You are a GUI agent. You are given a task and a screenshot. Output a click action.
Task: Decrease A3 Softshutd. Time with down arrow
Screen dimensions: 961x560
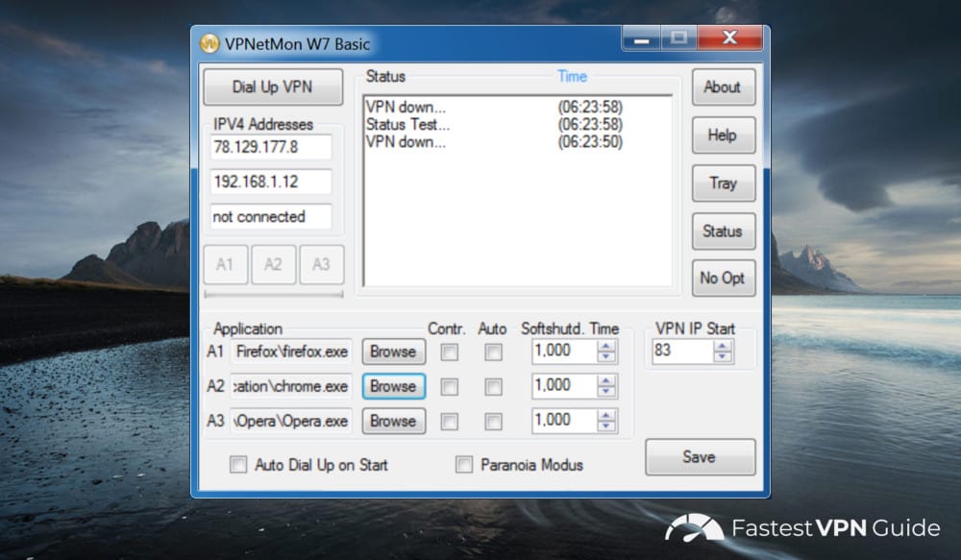click(x=606, y=426)
